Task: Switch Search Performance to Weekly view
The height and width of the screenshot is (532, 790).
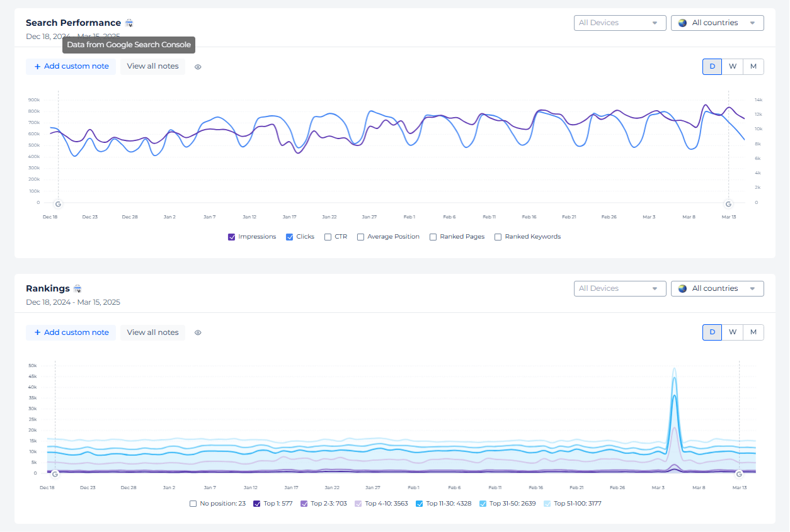Action: (x=732, y=66)
